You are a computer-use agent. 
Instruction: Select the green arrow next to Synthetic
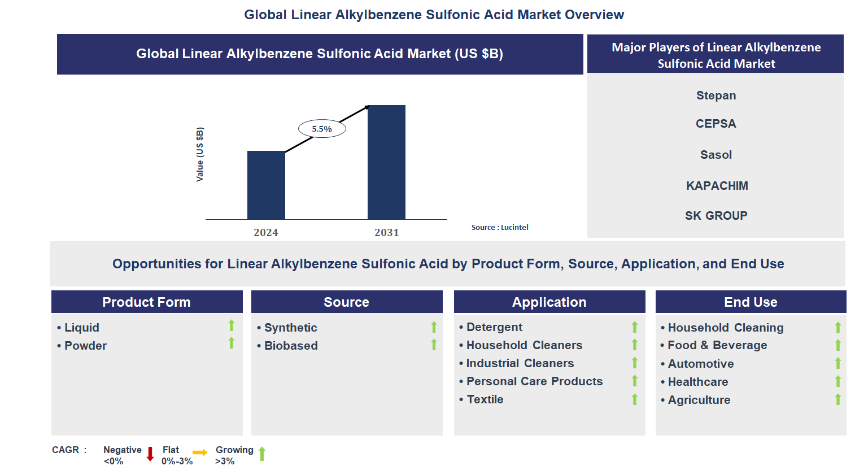coord(434,327)
